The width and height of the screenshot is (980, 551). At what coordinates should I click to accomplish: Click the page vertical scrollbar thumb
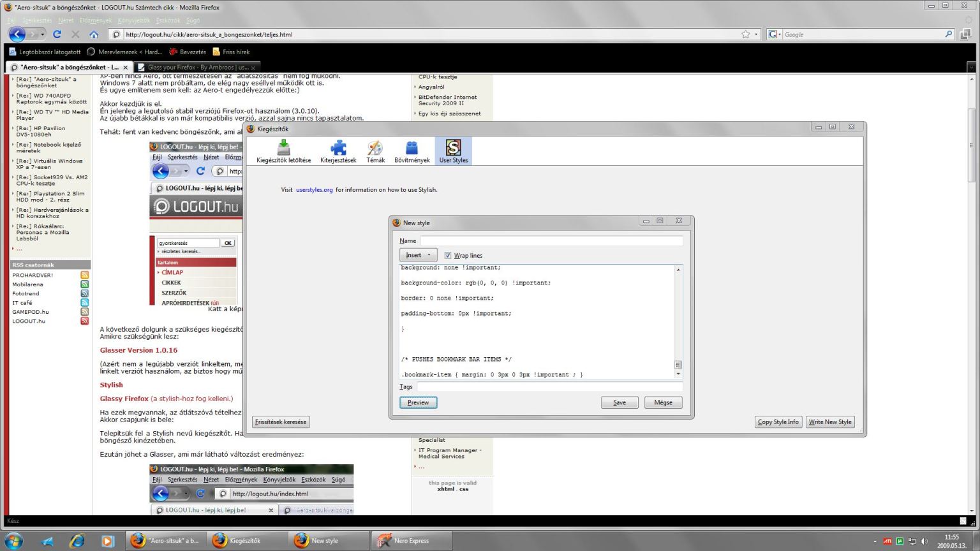pyautogui.click(x=972, y=145)
